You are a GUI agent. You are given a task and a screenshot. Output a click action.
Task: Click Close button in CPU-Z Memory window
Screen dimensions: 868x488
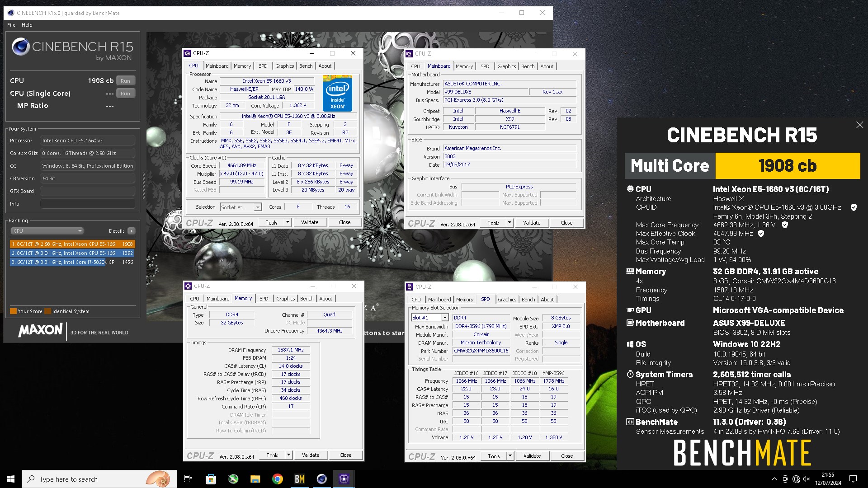pyautogui.click(x=345, y=455)
